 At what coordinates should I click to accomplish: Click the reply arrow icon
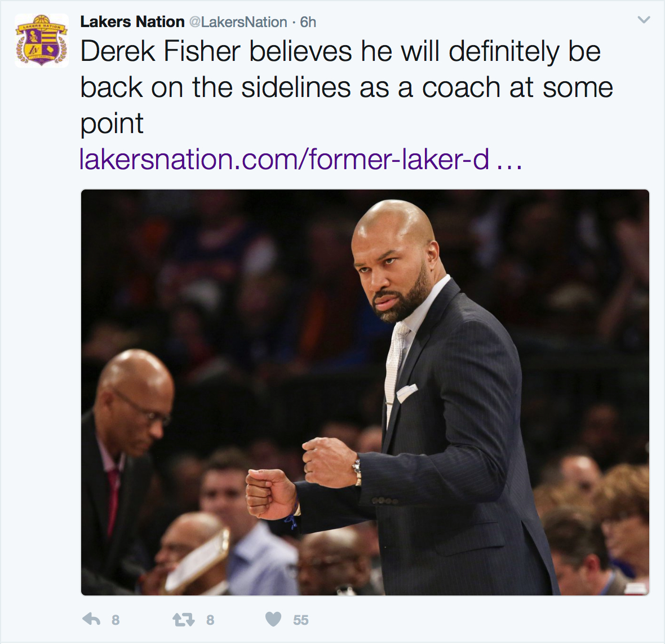[x=91, y=620]
